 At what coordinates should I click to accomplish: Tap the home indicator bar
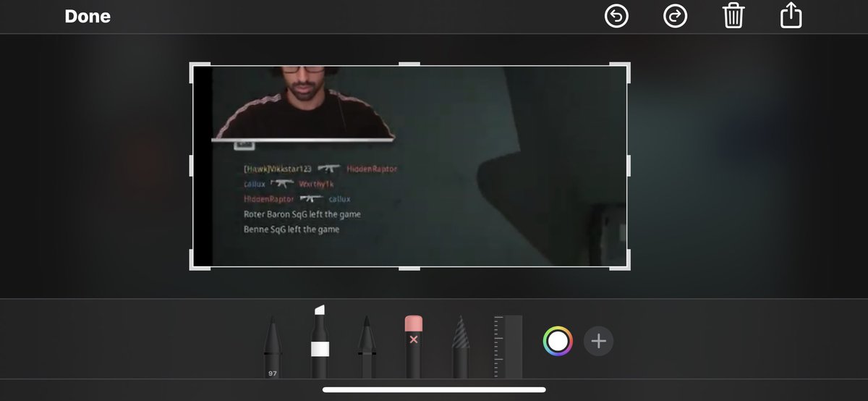point(434,389)
